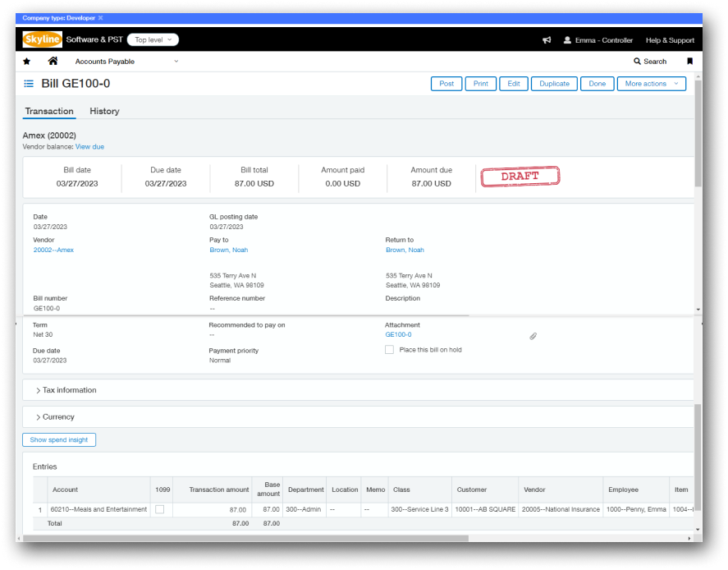Image resolution: width=728 pixels, height=570 pixels.
Task: Click the 10001--AB SQUARE customer cell
Action: (x=485, y=509)
